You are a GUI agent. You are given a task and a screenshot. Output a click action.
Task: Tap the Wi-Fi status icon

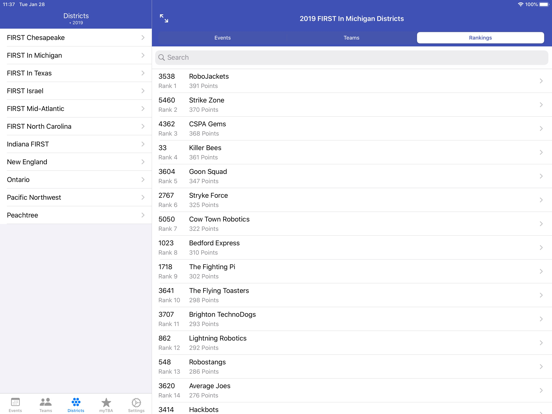point(520,4)
